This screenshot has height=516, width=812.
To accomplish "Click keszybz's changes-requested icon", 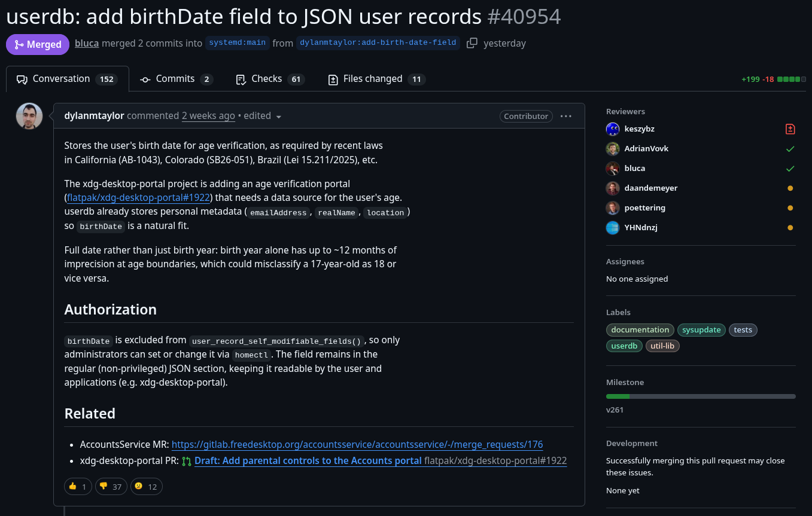I will pos(790,129).
